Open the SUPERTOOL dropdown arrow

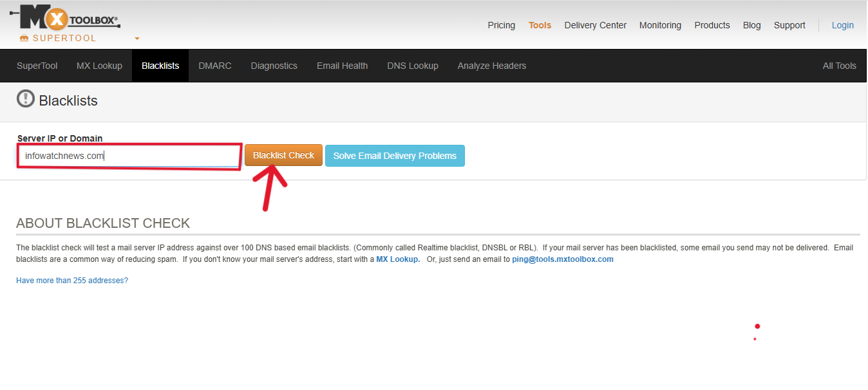coord(136,39)
